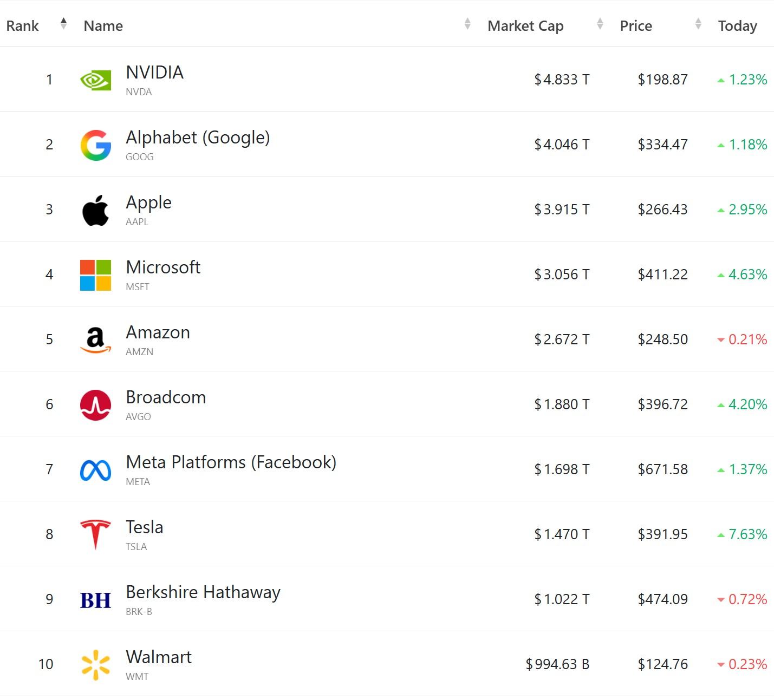The image size is (774, 700).
Task: Click the Berkshire Hathaway BH logo
Action: [95, 600]
